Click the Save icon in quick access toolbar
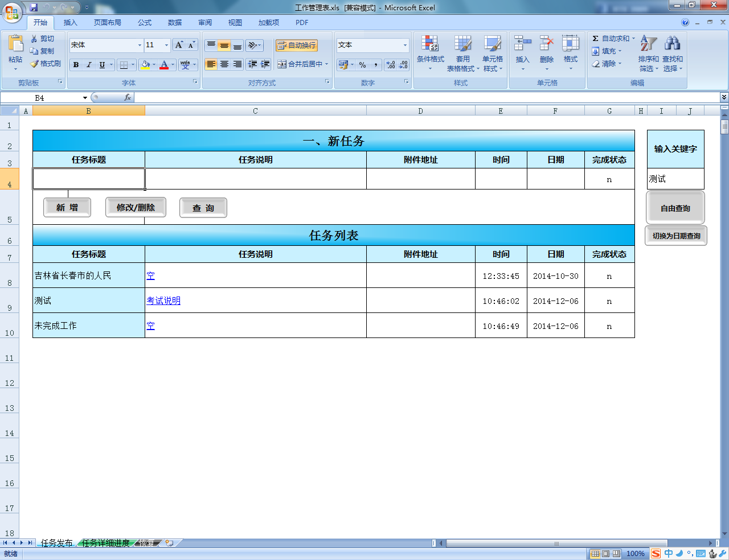729x560 pixels. 34,7
